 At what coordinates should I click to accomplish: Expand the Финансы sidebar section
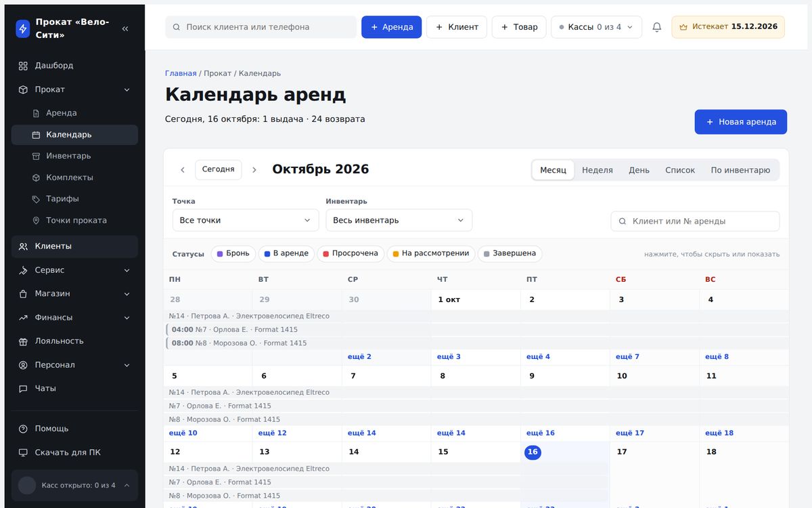pos(127,318)
